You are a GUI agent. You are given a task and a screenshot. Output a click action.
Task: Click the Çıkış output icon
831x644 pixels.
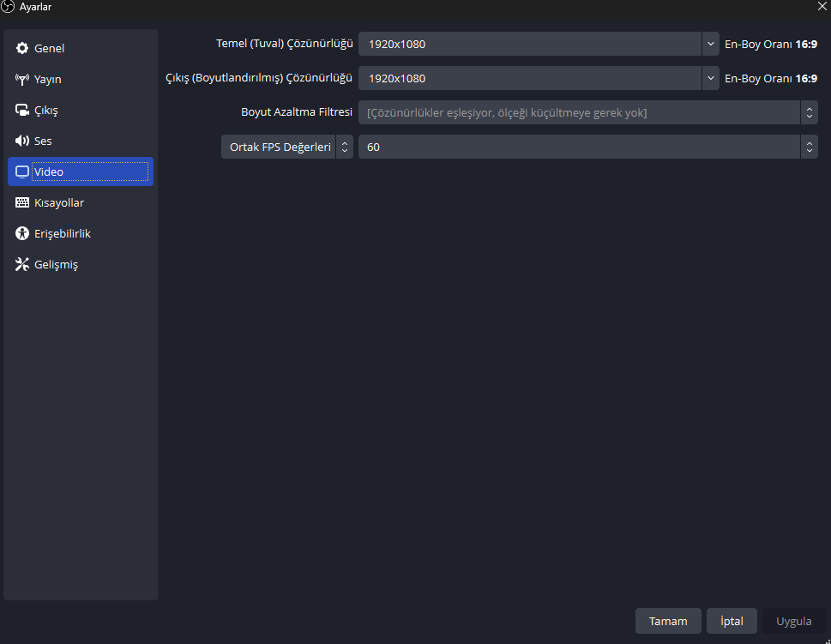click(22, 111)
